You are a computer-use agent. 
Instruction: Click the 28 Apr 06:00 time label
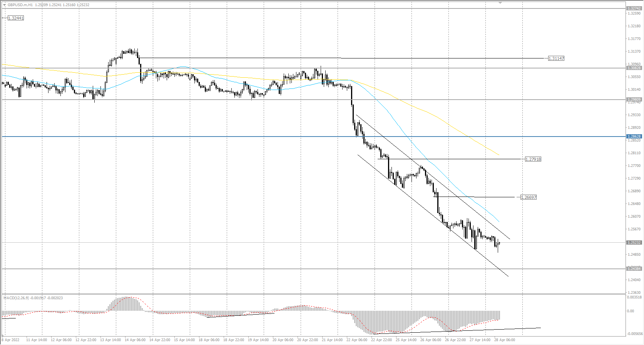(x=505, y=340)
